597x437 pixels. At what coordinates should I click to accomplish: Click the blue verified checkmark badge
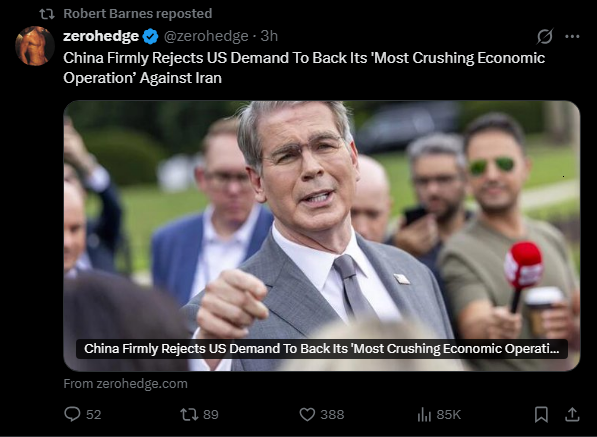click(x=150, y=37)
